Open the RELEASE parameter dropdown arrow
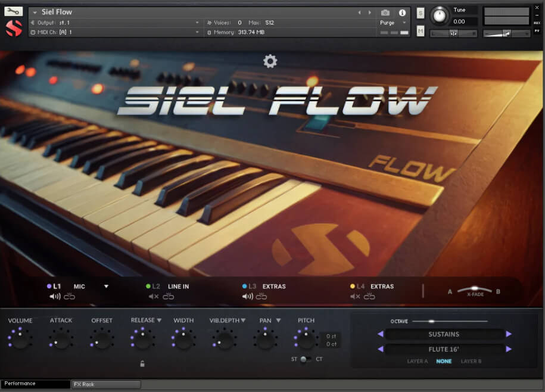545x392 pixels. [x=159, y=320]
